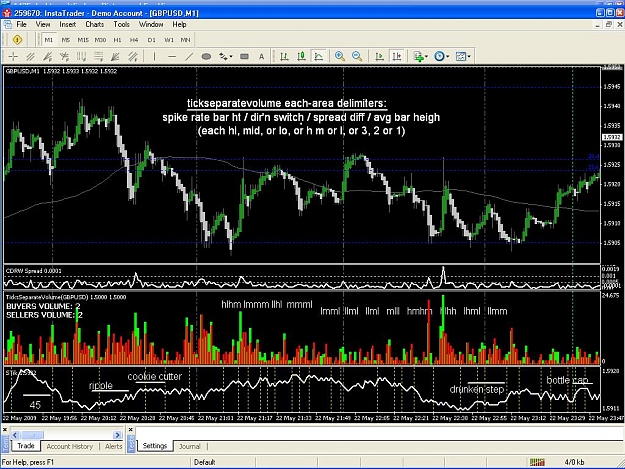
Task: Draw a horizontal line
Action: (x=172, y=57)
